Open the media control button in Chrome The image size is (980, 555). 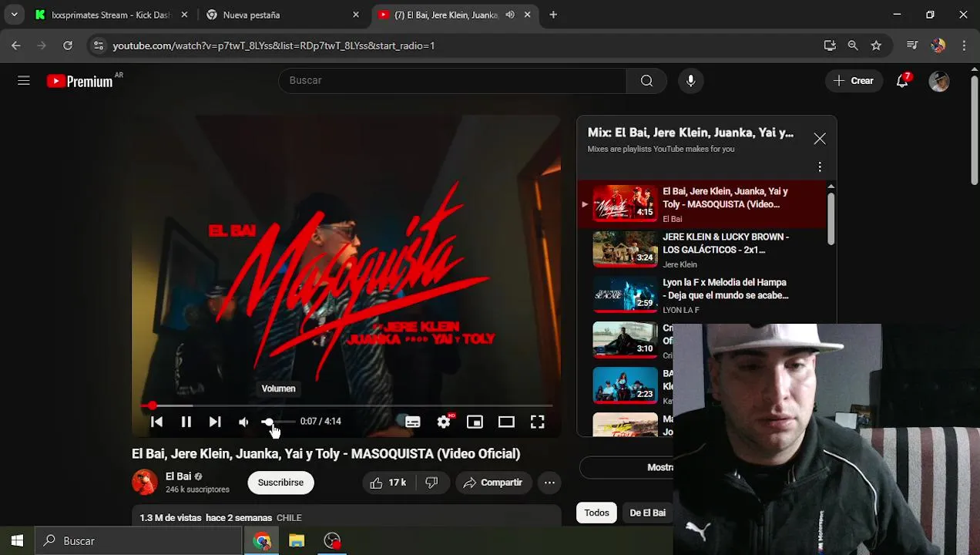pos(912,45)
